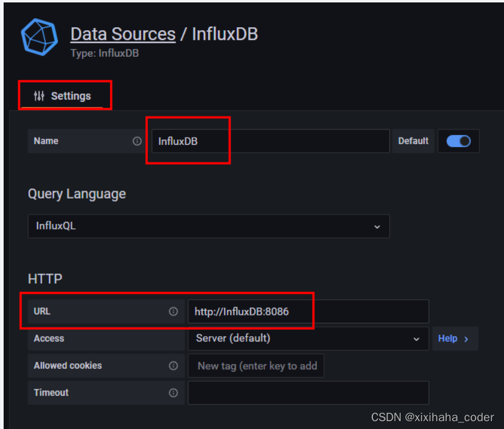Focus the Name input field containing InfluxDB
This screenshot has width=504, height=429.
270,141
